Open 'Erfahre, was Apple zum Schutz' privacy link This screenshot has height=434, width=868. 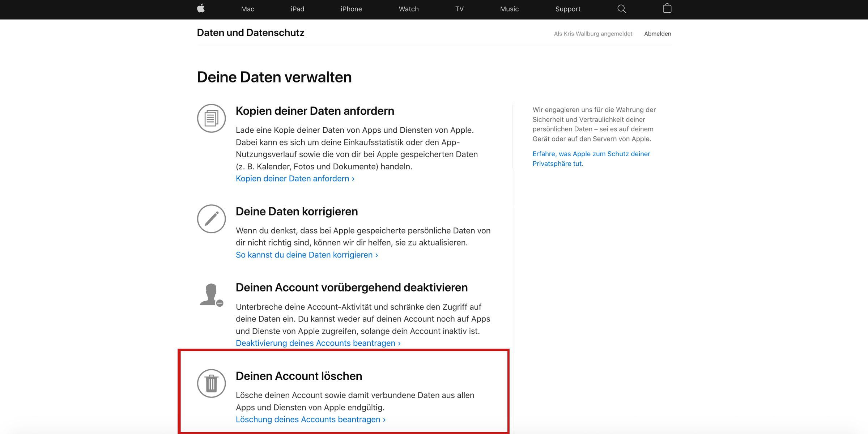coord(591,158)
